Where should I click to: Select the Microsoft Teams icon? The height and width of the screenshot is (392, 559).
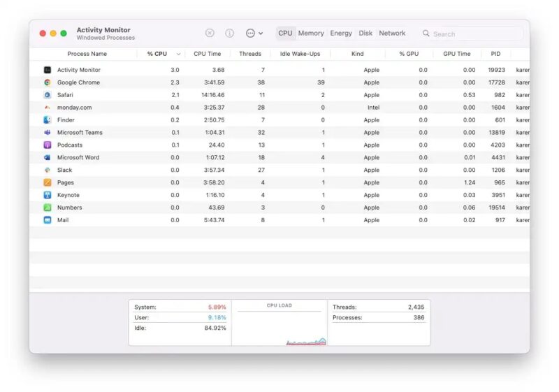click(x=47, y=133)
